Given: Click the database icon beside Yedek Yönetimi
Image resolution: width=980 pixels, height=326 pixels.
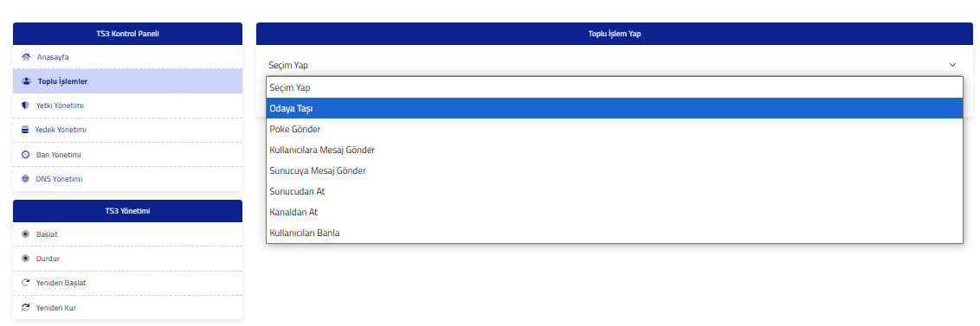Looking at the screenshot, I should (x=25, y=130).
